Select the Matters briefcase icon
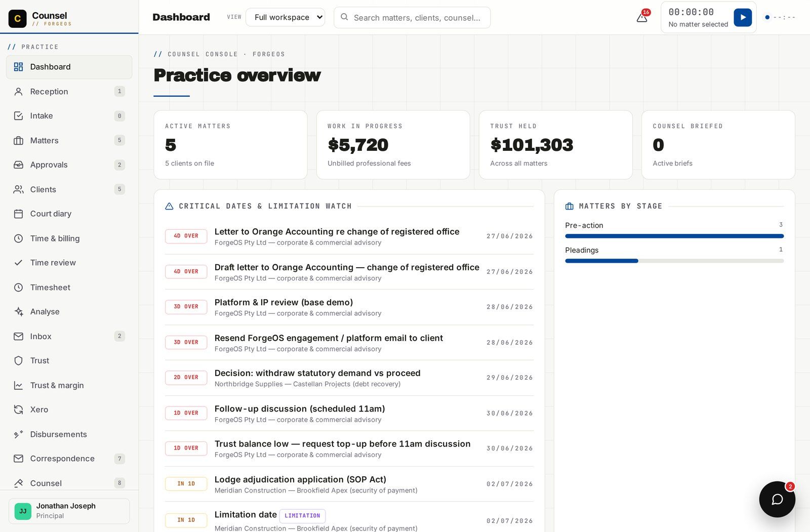 tap(18, 141)
